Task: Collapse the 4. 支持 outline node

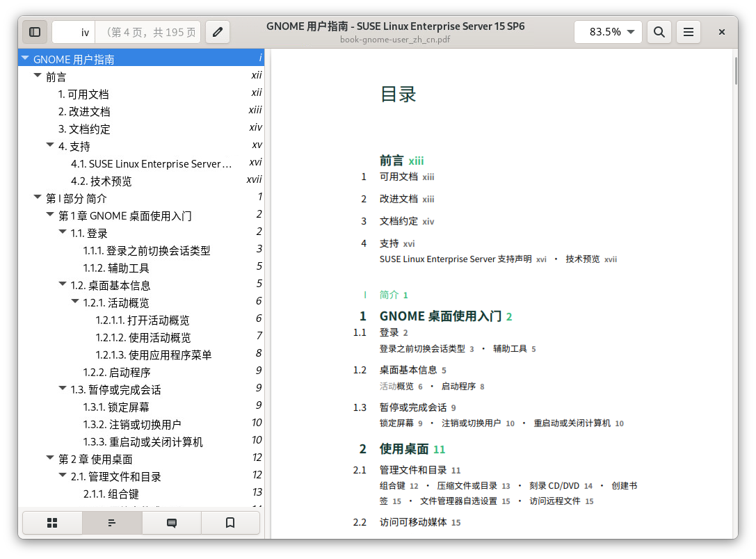Action: [50, 146]
